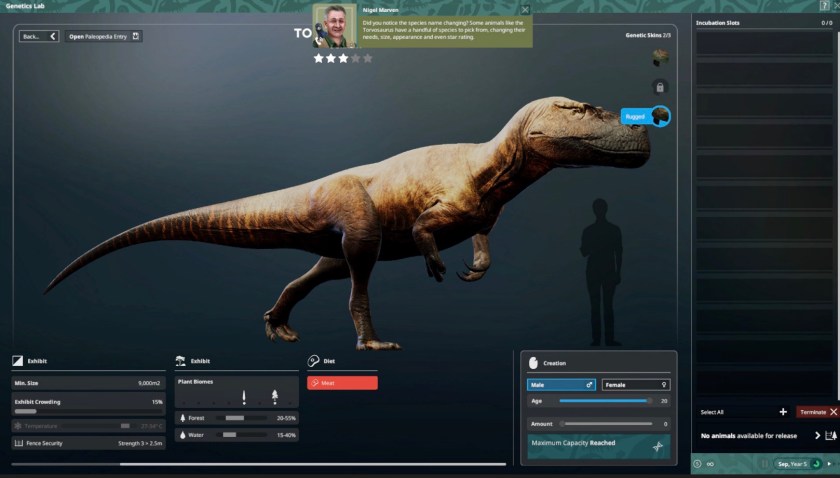Viewport: 840px width, 478px height.
Task: Click the Water droplet icon
Action: click(x=182, y=435)
